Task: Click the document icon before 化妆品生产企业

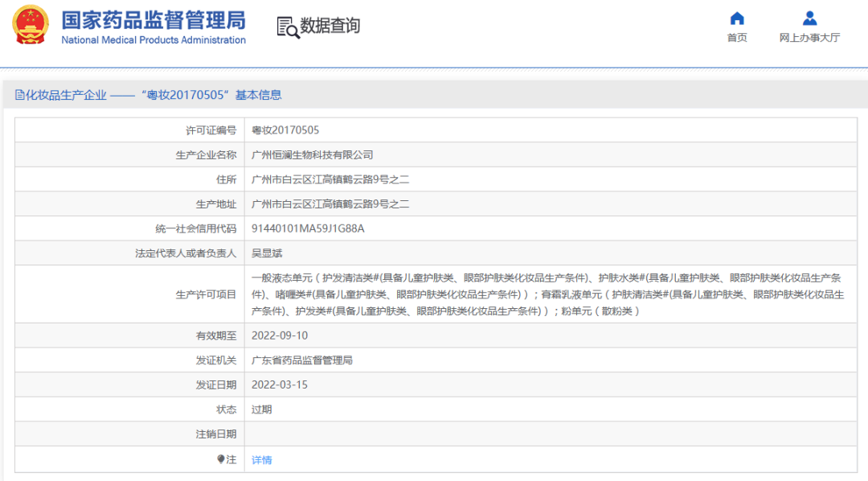Action: [x=19, y=95]
